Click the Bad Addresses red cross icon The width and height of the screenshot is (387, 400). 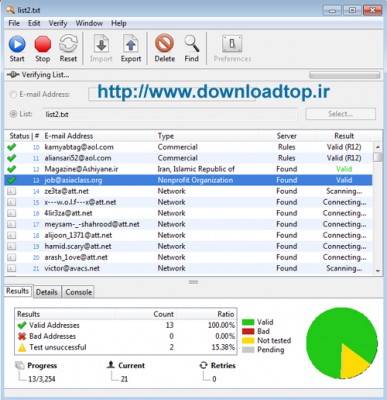coord(22,336)
